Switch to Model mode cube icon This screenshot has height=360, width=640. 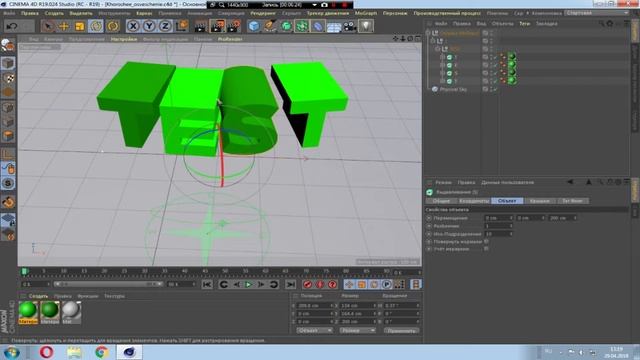tap(8, 63)
